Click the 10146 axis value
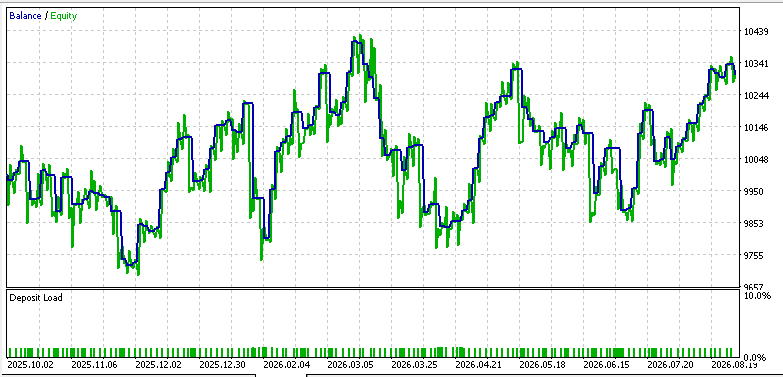Viewport: 783px width, 377px height. point(756,127)
